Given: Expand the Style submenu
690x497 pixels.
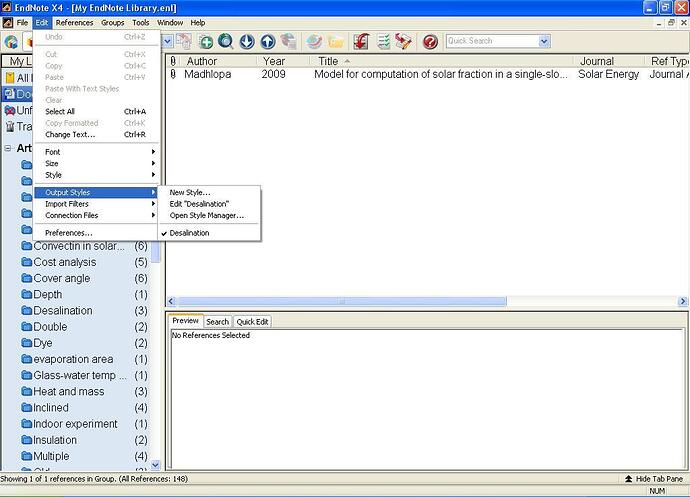Looking at the screenshot, I should (96, 175).
